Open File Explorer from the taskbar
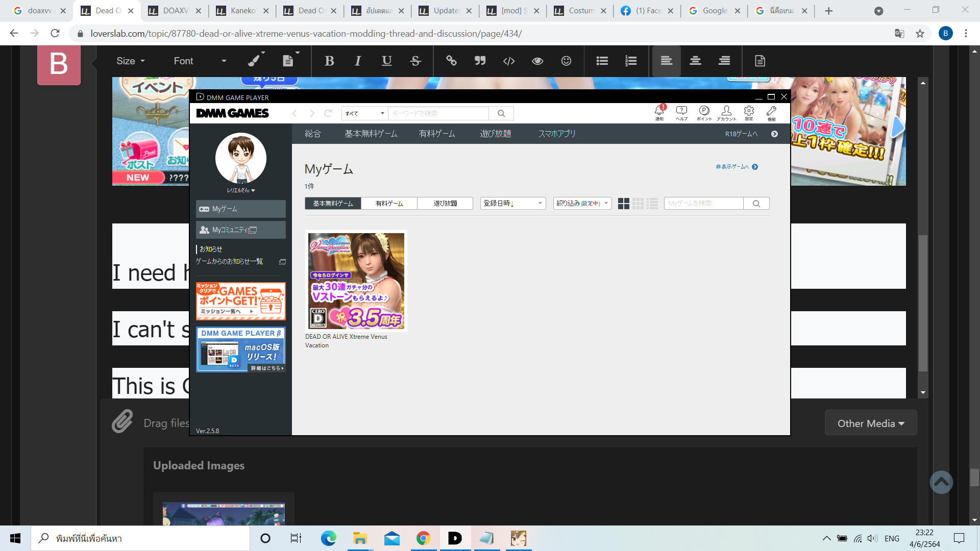 pyautogui.click(x=360, y=538)
